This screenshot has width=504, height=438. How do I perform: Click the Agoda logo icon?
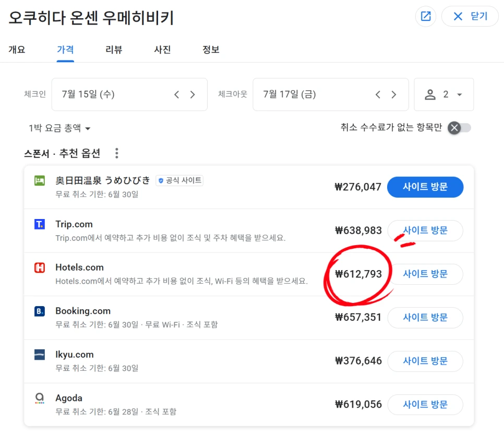(x=40, y=398)
